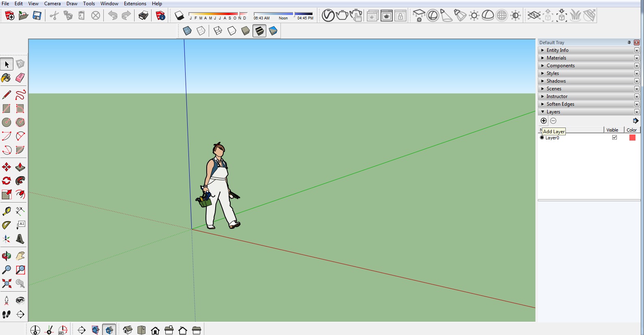Select the Tape Measure tool
Viewport: 644px width, 335px height.
click(6, 211)
